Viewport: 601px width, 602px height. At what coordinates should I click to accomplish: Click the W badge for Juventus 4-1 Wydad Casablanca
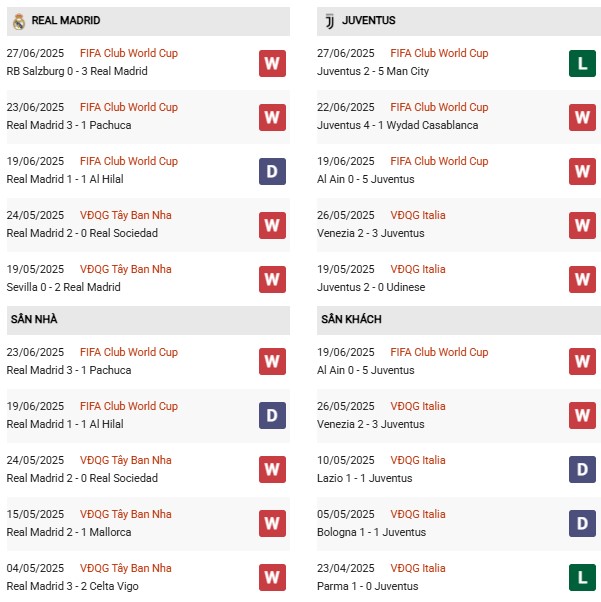click(582, 117)
